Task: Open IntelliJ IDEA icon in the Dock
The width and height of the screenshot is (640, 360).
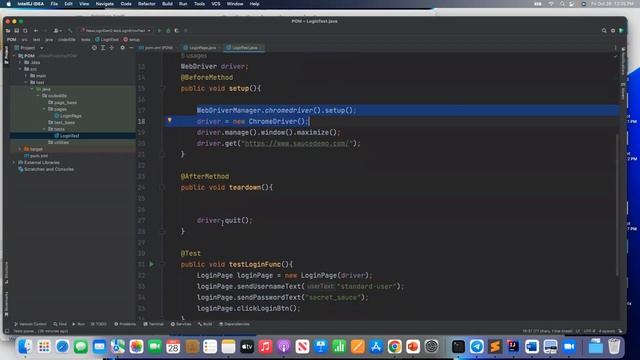Action: click(513, 347)
